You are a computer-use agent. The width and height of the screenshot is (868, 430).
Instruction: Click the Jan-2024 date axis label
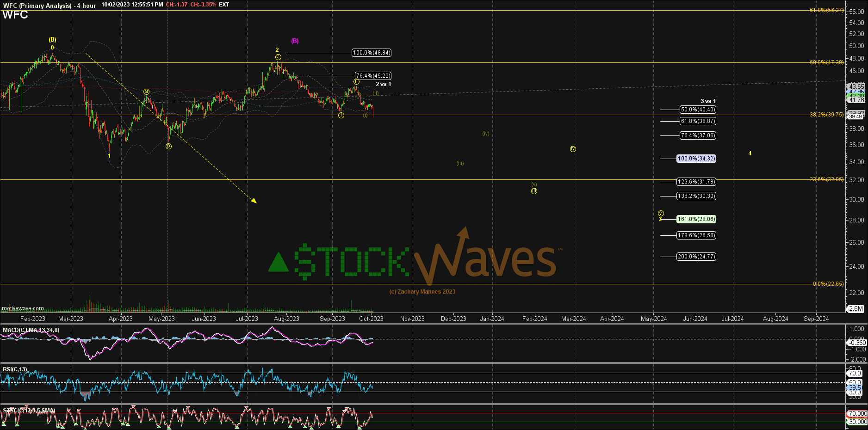pos(492,319)
